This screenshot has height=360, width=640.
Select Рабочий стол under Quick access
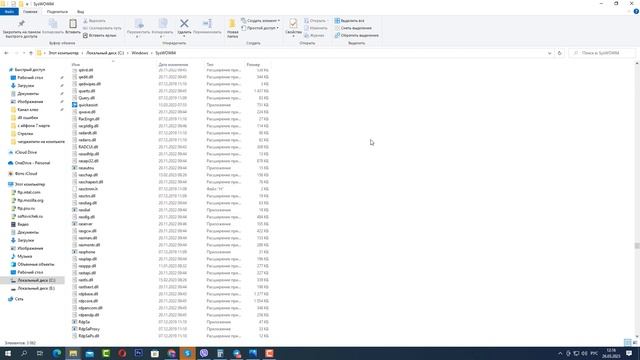tap(30, 78)
